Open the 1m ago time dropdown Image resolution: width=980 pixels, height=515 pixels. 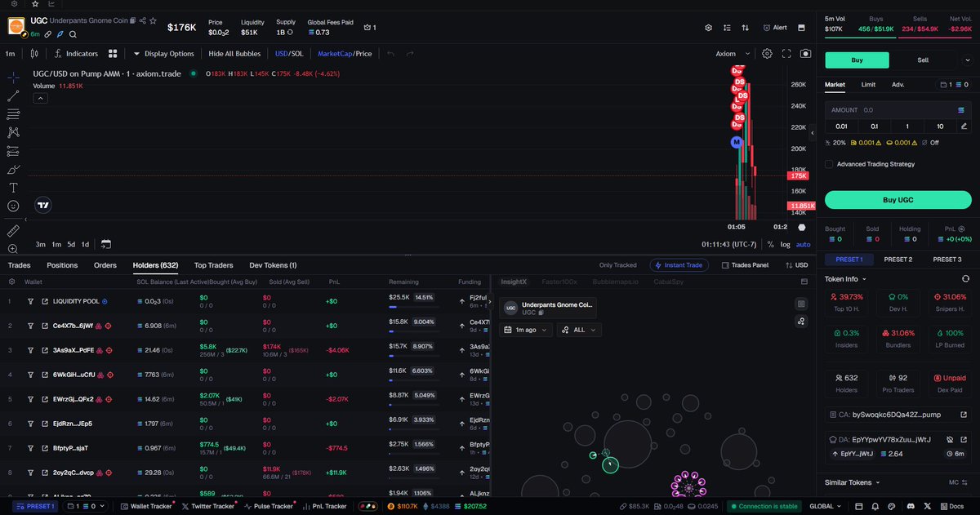tap(525, 330)
